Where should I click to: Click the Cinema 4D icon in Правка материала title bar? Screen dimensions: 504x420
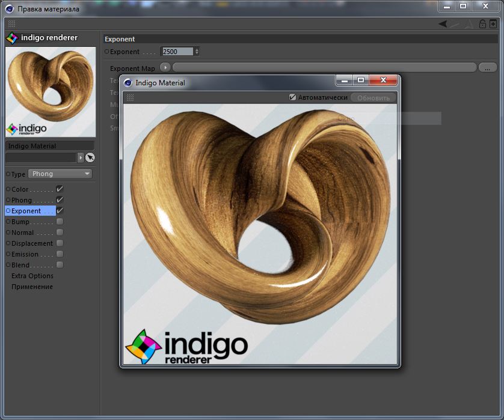[9, 8]
